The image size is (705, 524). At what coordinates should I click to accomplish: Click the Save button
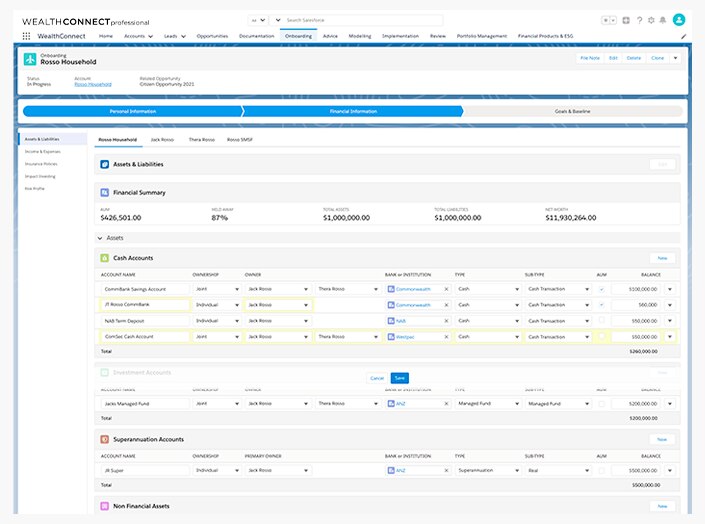pyautogui.click(x=400, y=378)
